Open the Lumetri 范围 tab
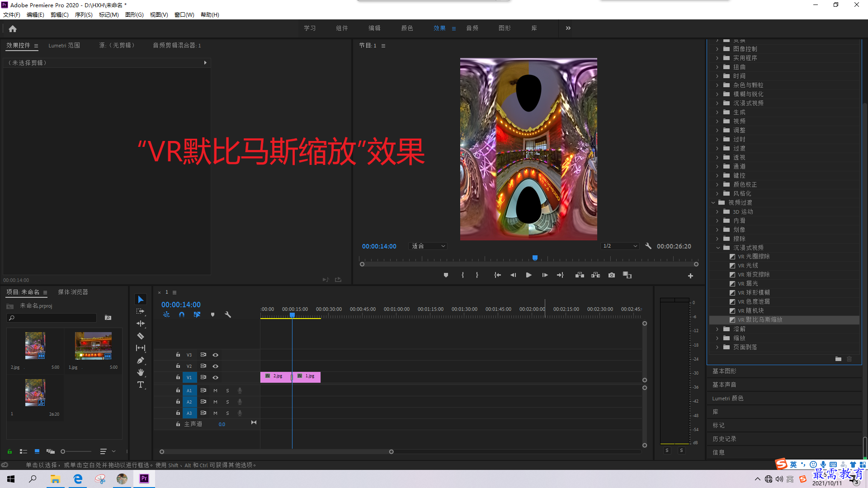Image resolution: width=868 pixels, height=488 pixels. tap(64, 46)
